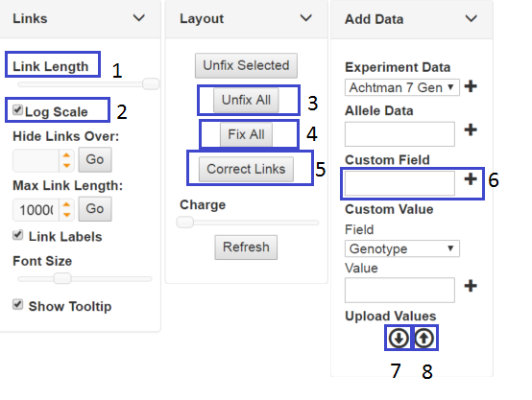
Task: Click the Add Data panel title
Action: (x=375, y=19)
